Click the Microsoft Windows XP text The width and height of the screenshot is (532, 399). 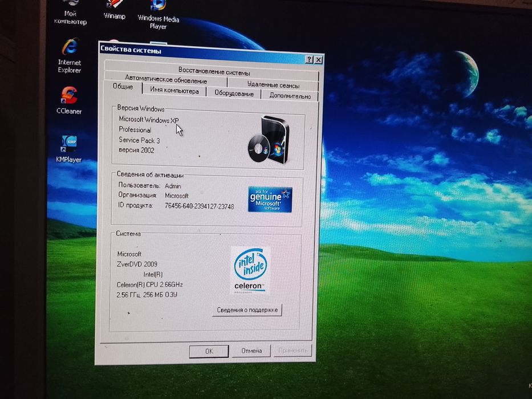(x=149, y=120)
